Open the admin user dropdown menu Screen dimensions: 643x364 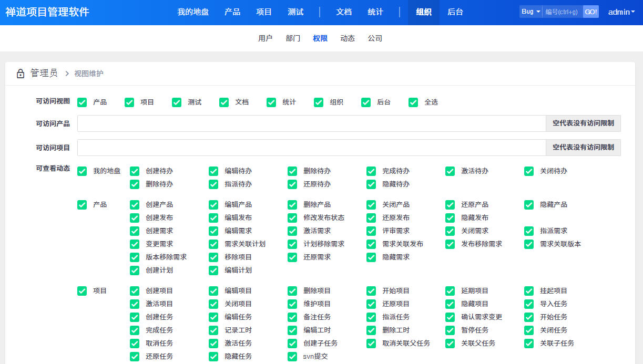coord(622,12)
